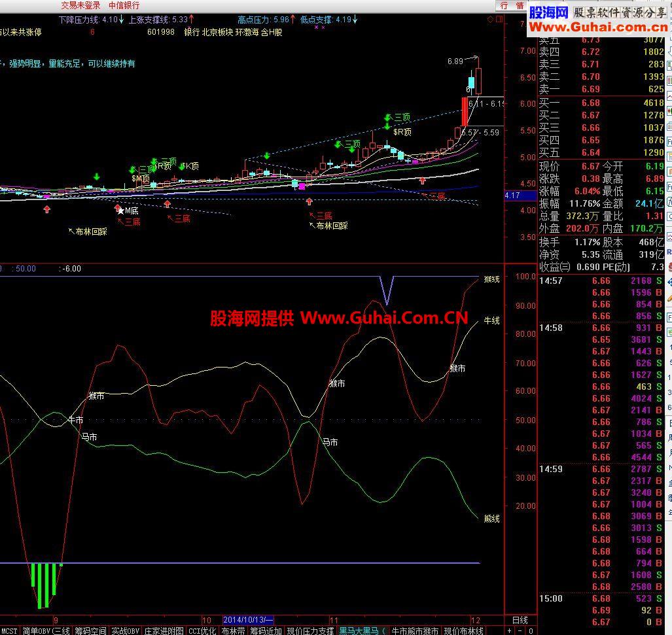Viewport: 672px width, 635px height.
Task: Switch to the 实战OBV tab
Action: pos(125,630)
